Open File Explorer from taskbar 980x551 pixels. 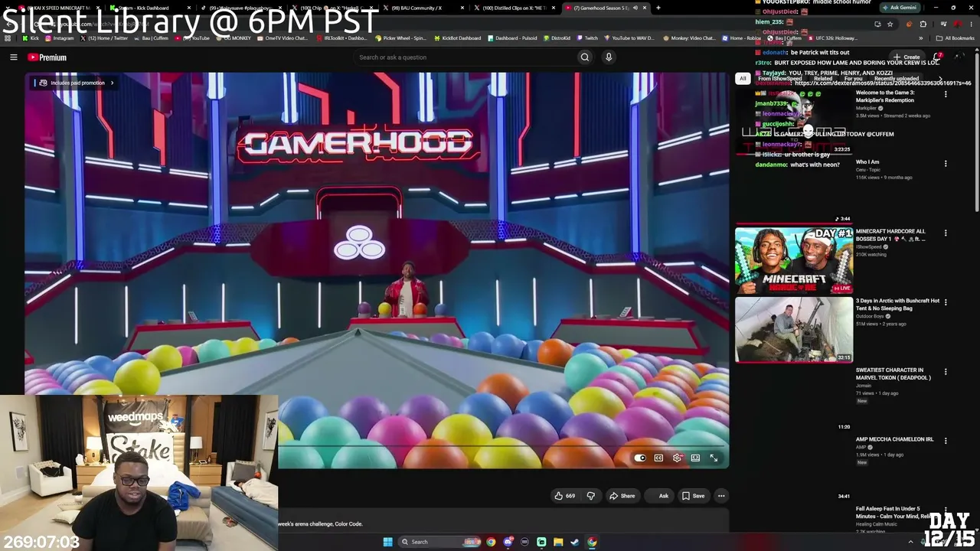coord(558,542)
